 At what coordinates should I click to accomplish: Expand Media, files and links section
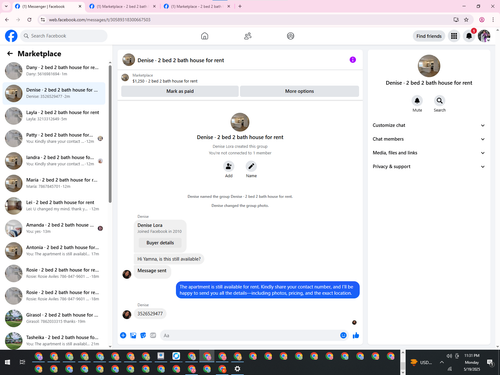pos(429,153)
